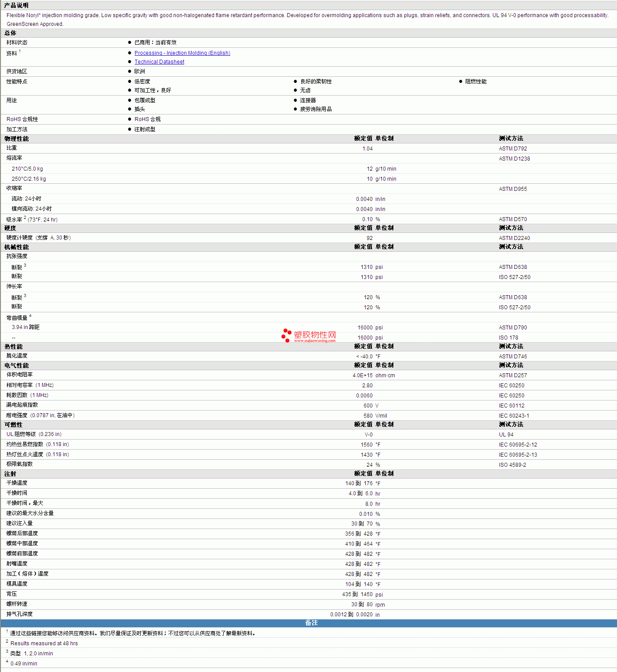This screenshot has height=672, width=617.
Task: Click the 注射 section header
Action: pyautogui.click(x=10, y=474)
